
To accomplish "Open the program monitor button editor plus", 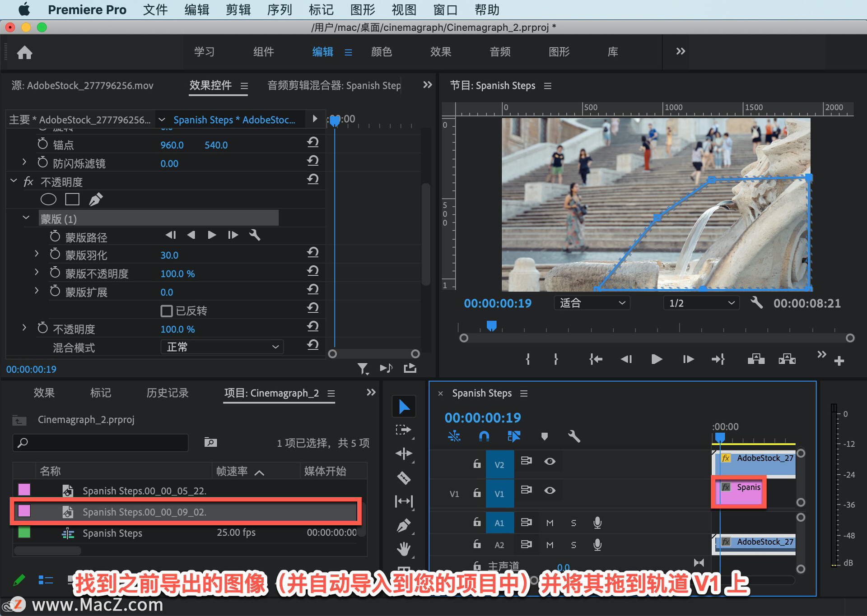I will click(839, 361).
